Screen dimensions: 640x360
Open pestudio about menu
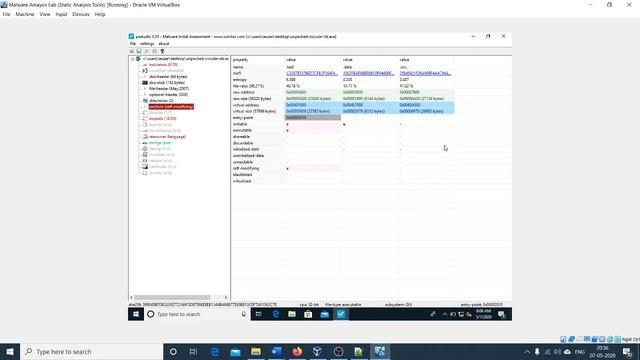164,44
